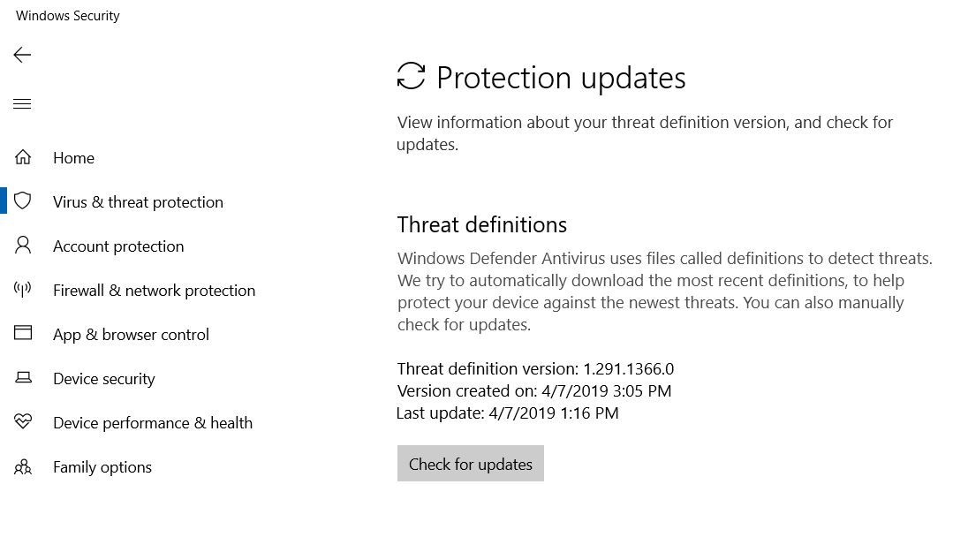Click the App & browser control window icon
This screenshot has width=968, height=560.
[23, 334]
